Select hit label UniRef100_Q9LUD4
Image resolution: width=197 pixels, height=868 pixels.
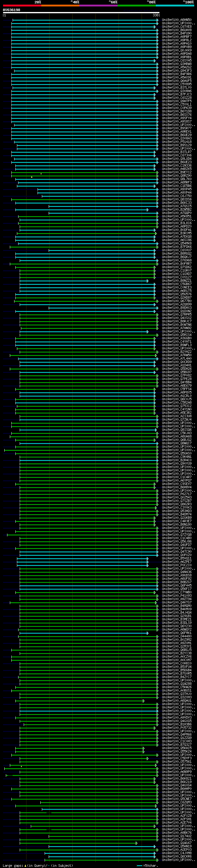click(177, 159)
